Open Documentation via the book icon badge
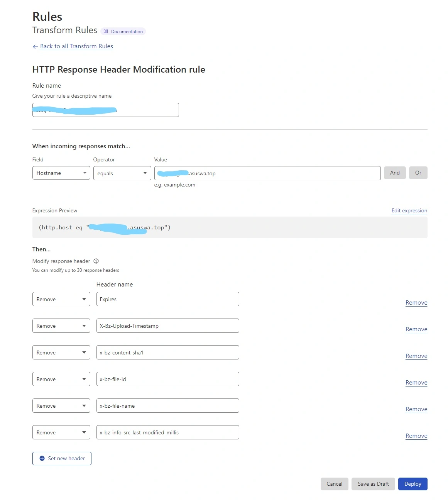Image resolution: width=448 pixels, height=500 pixels. click(105, 31)
